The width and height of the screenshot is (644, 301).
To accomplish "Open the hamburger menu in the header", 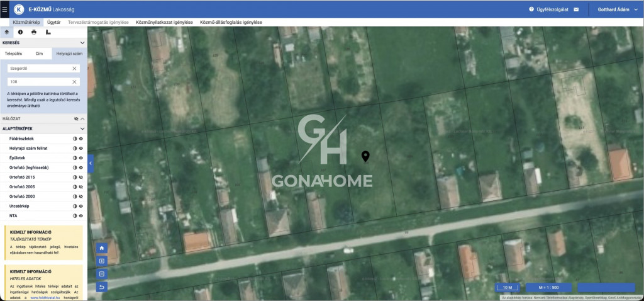I will [4, 9].
